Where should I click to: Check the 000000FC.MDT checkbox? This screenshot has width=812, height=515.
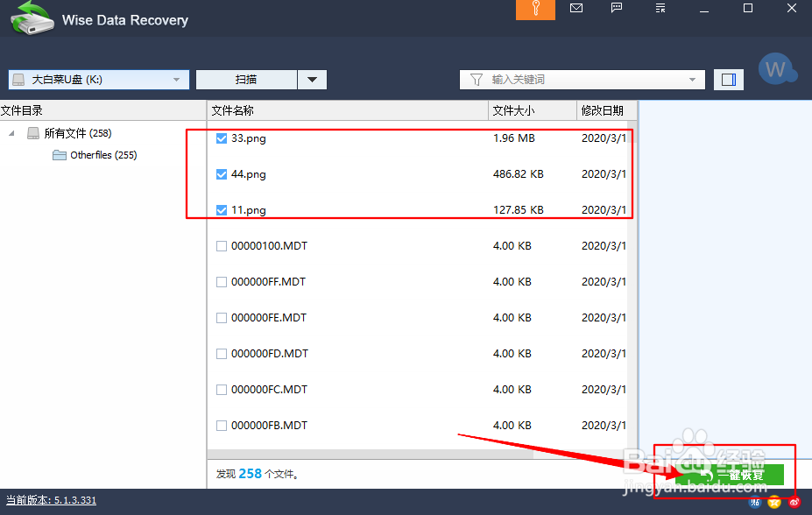tap(222, 390)
